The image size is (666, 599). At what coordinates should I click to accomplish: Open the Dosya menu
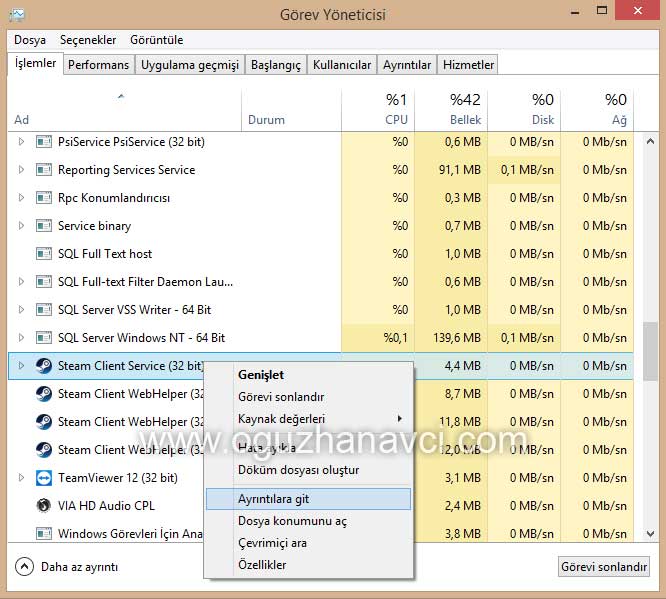coord(30,40)
